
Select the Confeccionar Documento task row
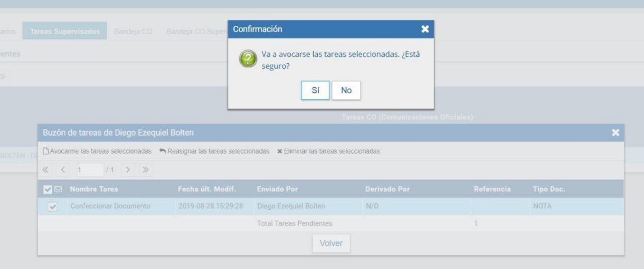point(110,207)
